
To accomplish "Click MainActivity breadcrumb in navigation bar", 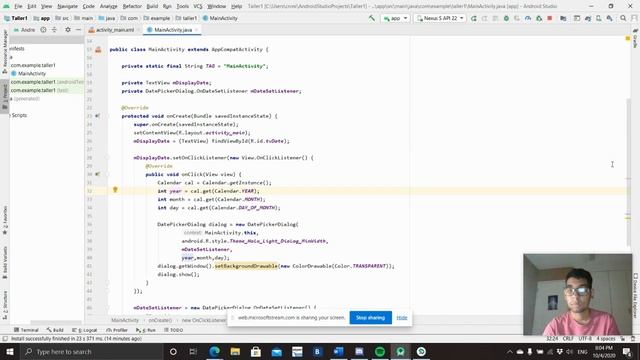I will pos(220,18).
